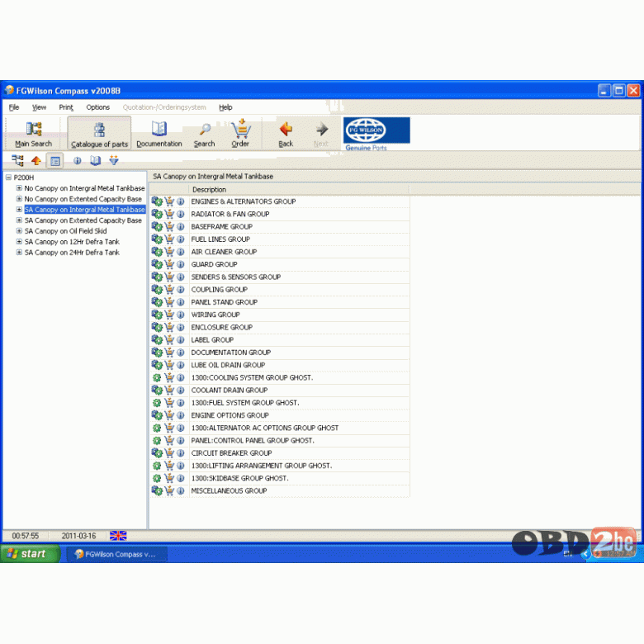Click gear icon for ENGINES & ALTERNATORS GROUP
The height and width of the screenshot is (644, 644).
tap(157, 201)
